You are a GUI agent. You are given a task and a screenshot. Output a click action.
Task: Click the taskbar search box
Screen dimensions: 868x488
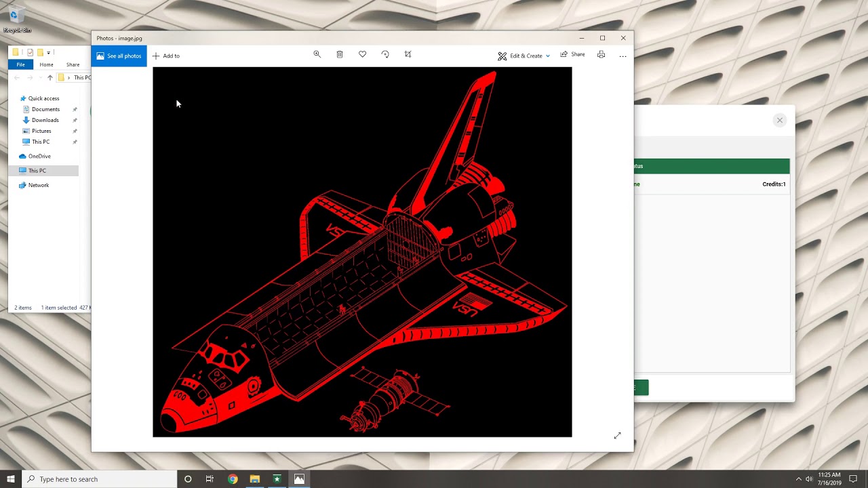(x=100, y=479)
